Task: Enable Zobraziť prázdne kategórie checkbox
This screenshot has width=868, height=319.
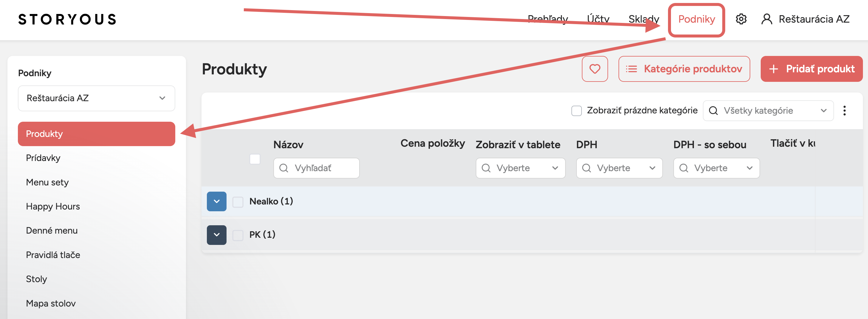Action: (576, 111)
